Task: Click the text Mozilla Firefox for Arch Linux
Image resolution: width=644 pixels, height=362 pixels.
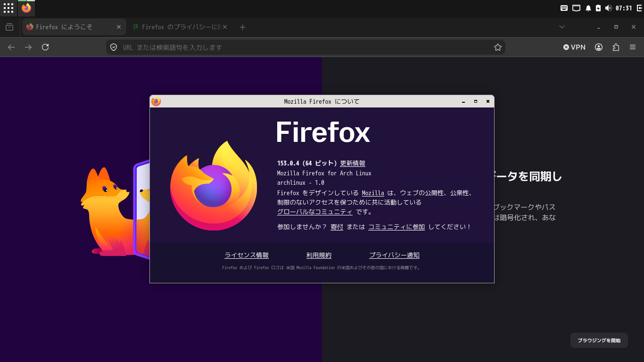Action: 324,173
